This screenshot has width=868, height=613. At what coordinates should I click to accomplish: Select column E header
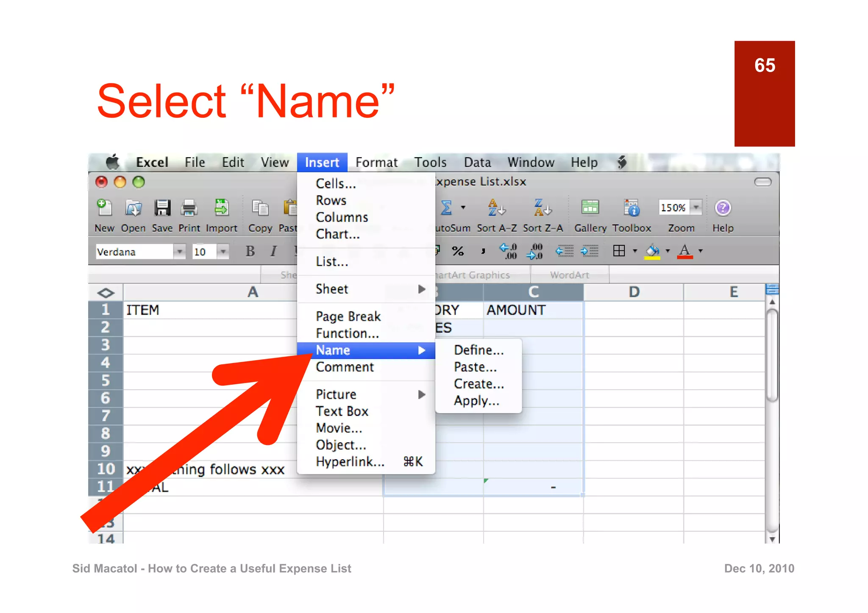(x=733, y=292)
